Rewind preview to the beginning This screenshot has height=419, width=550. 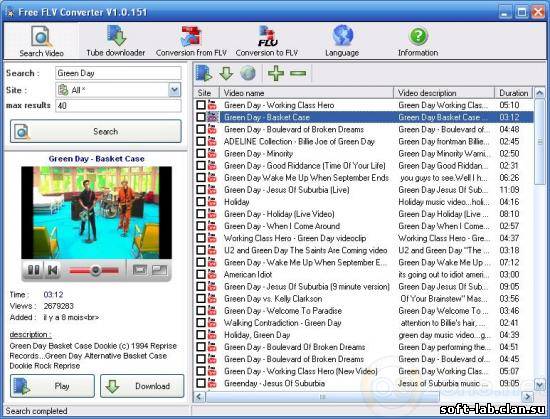(x=53, y=270)
